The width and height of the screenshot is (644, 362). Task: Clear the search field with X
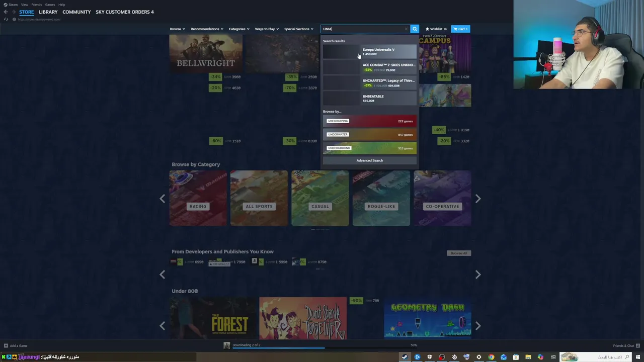click(406, 29)
